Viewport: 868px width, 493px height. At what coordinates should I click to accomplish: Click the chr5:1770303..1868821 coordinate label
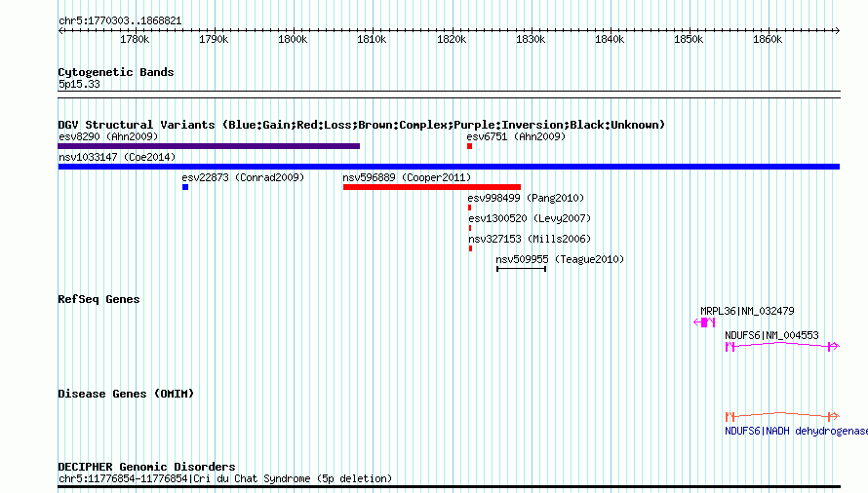(120, 21)
